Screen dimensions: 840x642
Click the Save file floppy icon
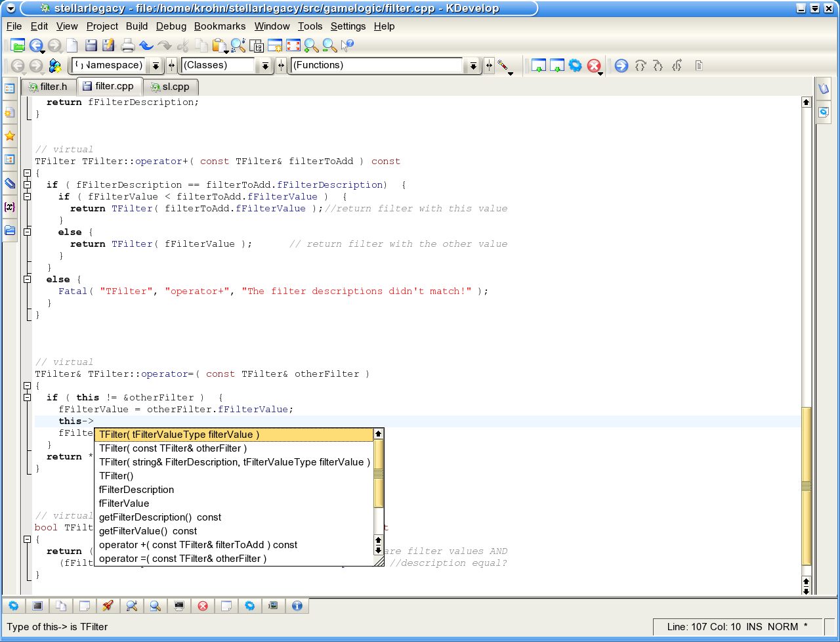coord(91,45)
